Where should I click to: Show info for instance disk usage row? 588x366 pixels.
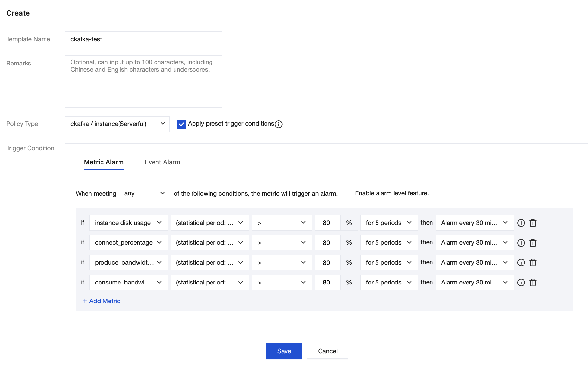(x=521, y=223)
